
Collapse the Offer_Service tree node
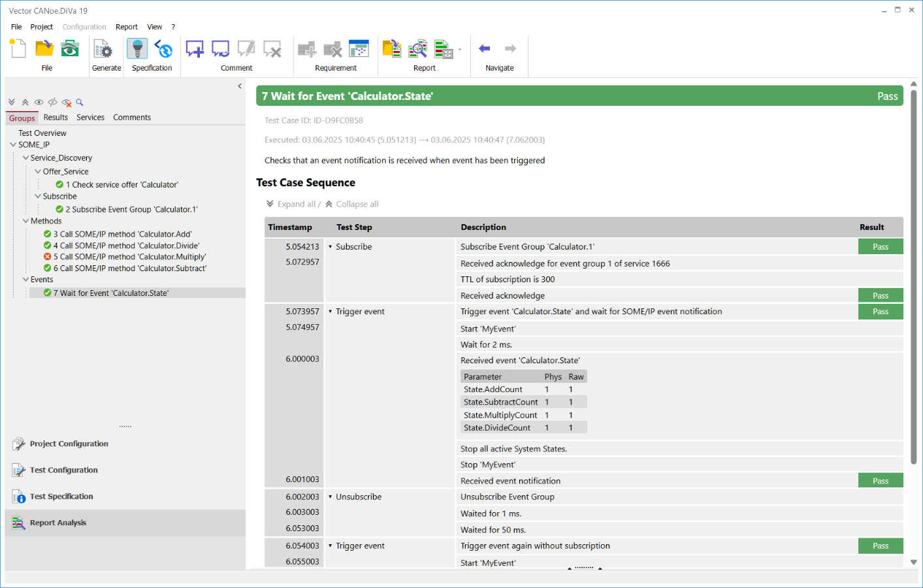(x=38, y=172)
